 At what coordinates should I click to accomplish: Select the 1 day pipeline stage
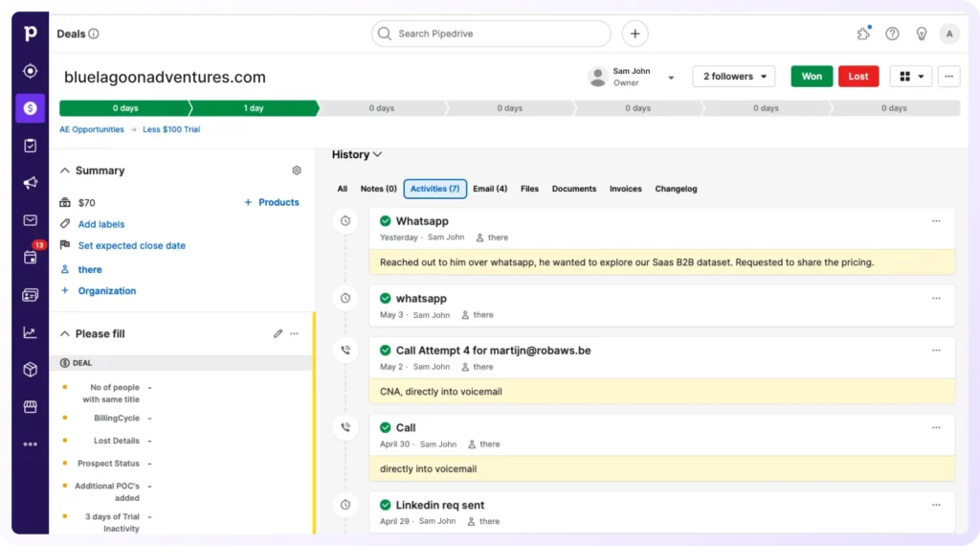(x=253, y=108)
